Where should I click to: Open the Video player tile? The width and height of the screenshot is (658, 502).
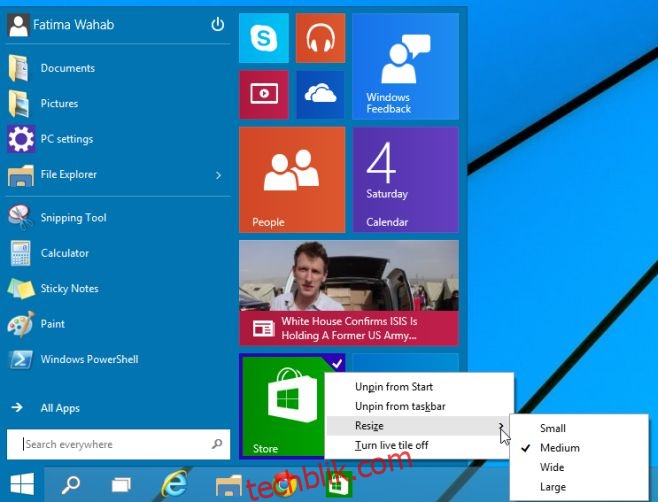(264, 94)
